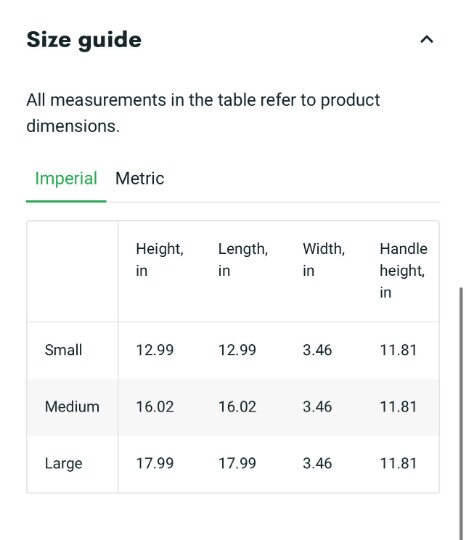
Task: Switch to the Metric tab
Action: pos(139,178)
